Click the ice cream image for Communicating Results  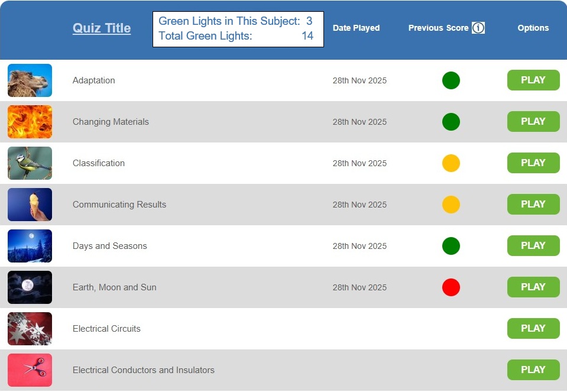click(29, 204)
